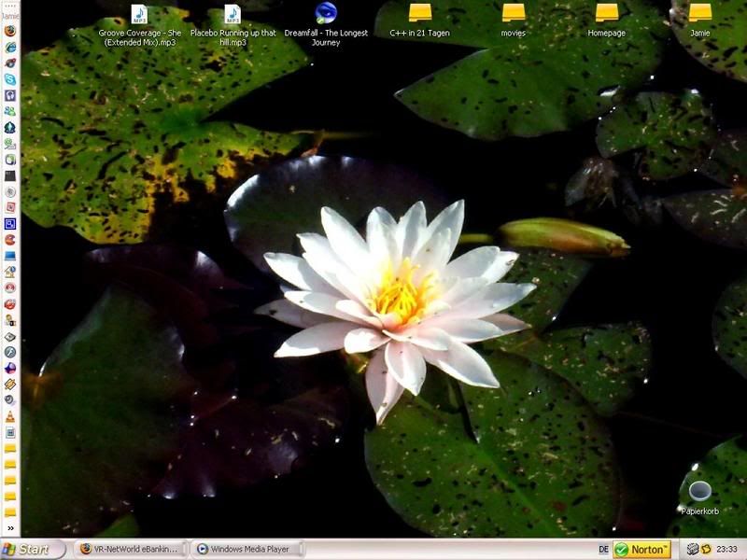
Task: Open the DE language bar selector
Action: 603,550
